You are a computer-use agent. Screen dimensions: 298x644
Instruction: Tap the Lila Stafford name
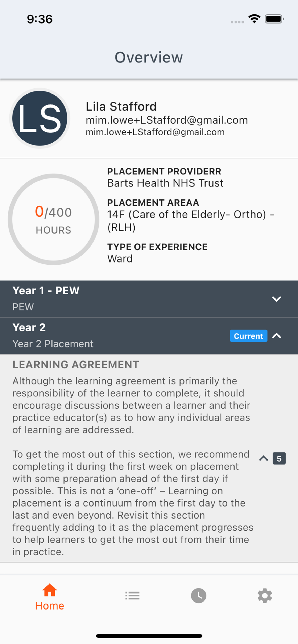[x=121, y=106]
